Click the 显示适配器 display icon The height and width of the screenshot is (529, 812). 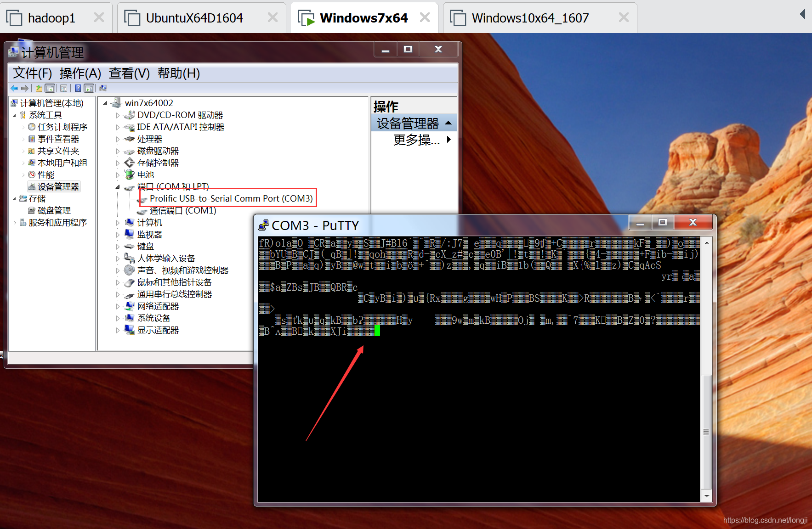click(x=130, y=330)
